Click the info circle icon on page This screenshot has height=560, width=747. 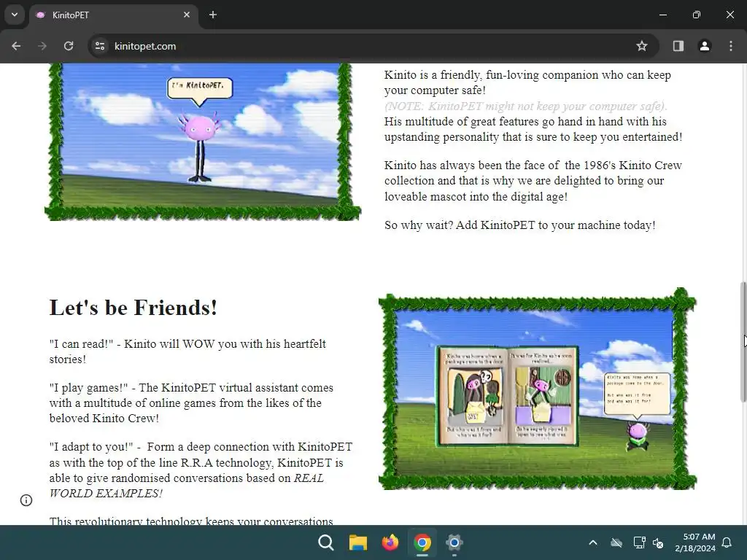[x=26, y=500]
